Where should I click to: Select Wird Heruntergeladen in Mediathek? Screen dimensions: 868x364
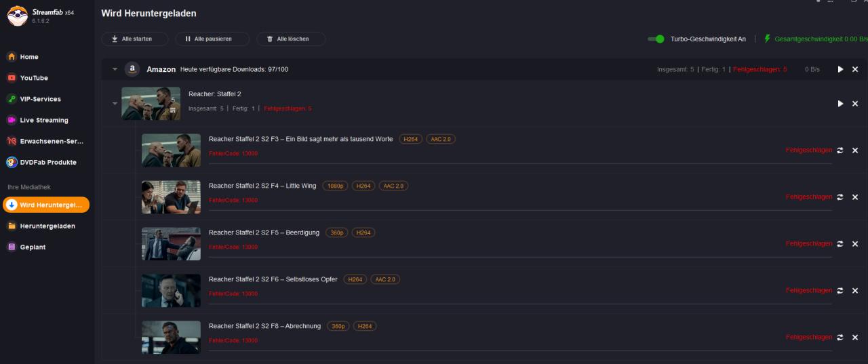[46, 205]
